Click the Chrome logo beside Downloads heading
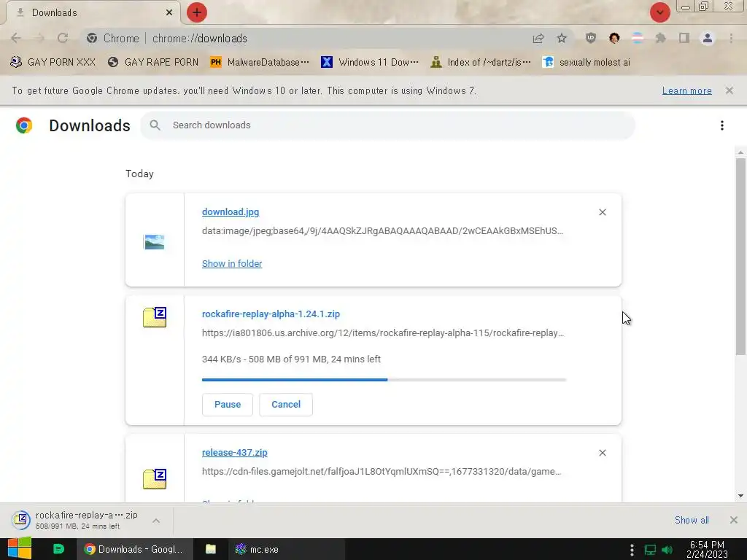Screen dimensions: 747x560 point(24,125)
